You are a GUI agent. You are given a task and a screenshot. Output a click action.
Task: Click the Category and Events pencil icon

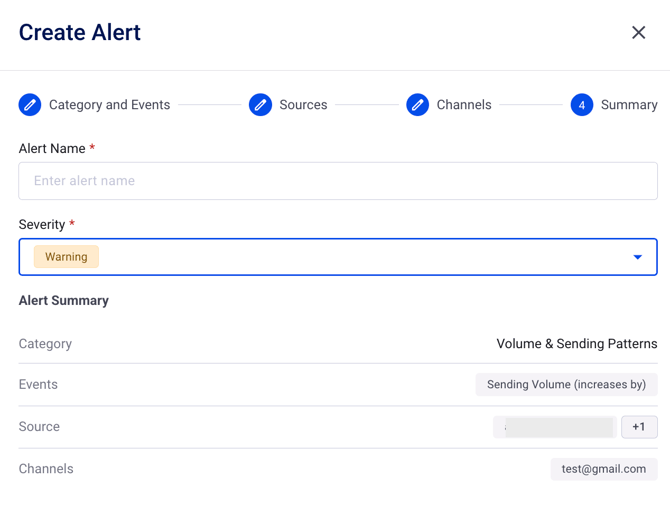point(30,104)
